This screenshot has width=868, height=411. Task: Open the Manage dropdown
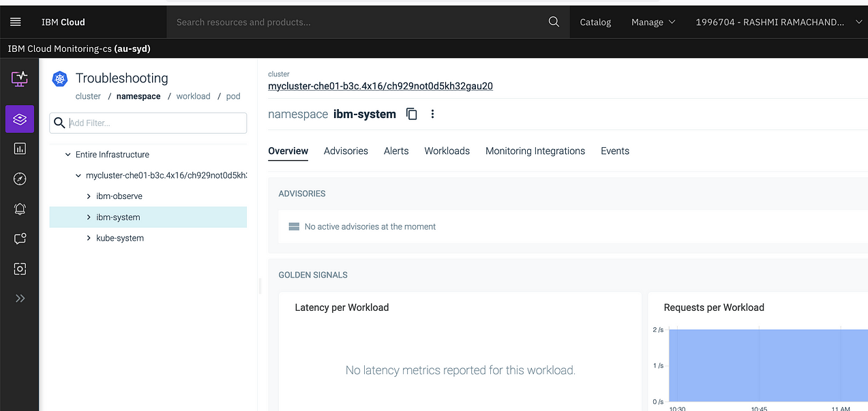tap(653, 22)
